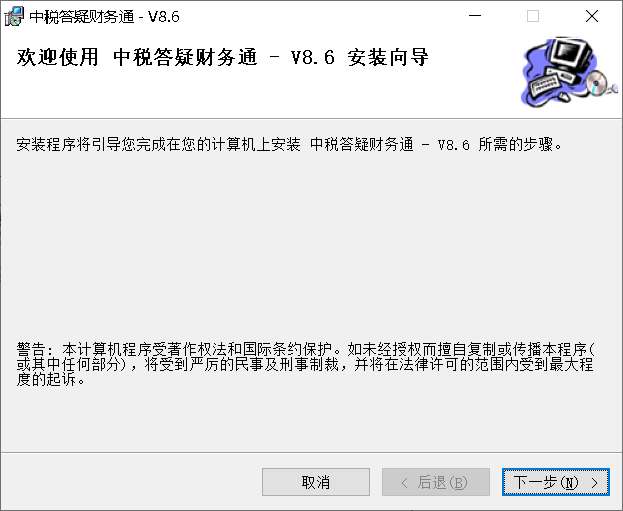Click the 安装程序将引导您 description line

(x=289, y=144)
